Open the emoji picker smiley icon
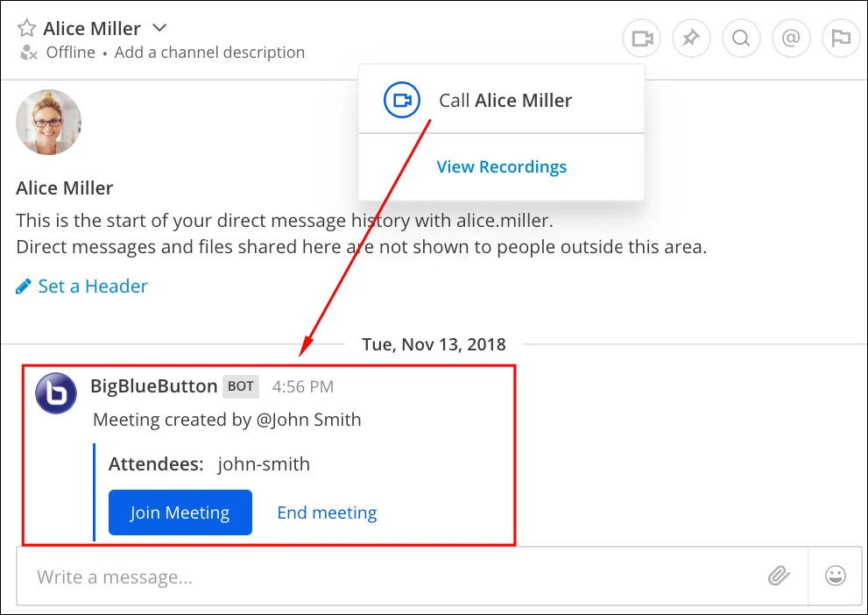The width and height of the screenshot is (868, 615). tap(836, 576)
